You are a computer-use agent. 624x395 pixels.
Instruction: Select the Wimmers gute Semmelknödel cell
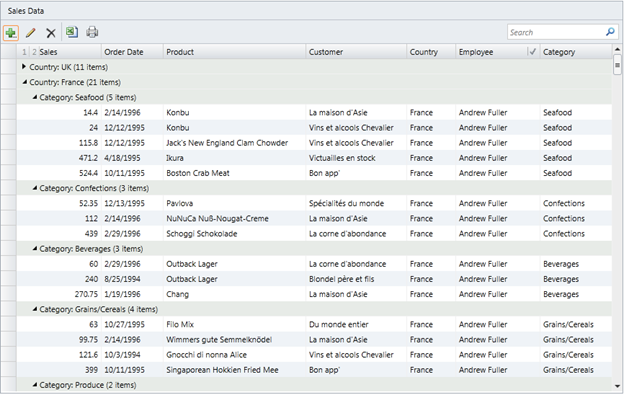coord(234,339)
